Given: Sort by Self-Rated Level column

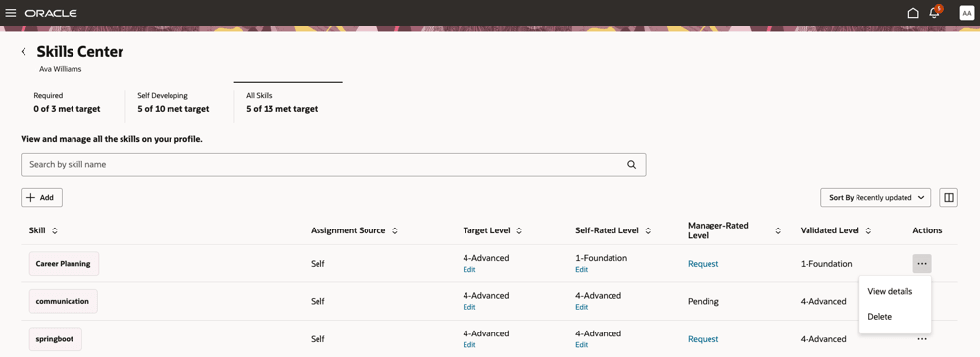Looking at the screenshot, I should 648,230.
